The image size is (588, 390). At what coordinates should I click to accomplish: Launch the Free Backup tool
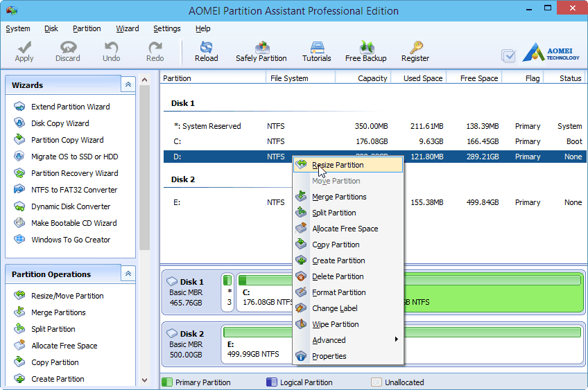point(365,51)
